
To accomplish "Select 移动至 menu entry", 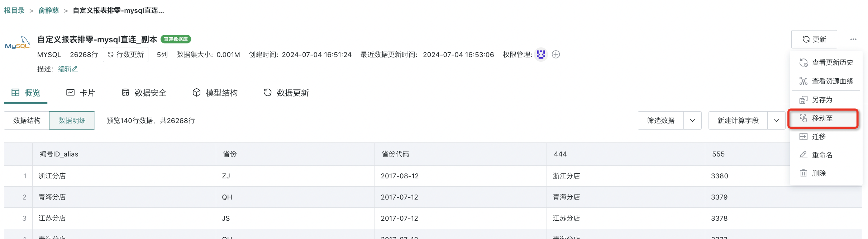I will 822,118.
